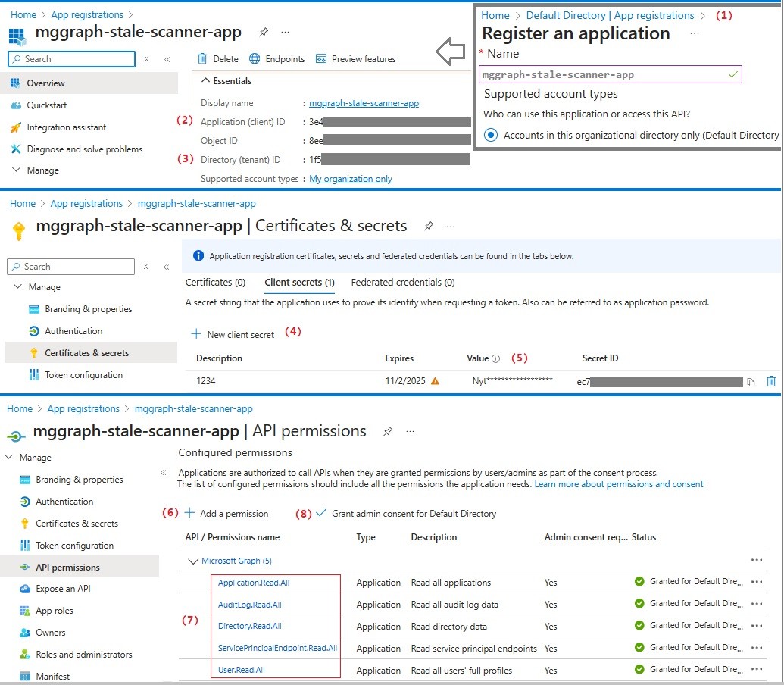This screenshot has height=685, width=784.
Task: Click Grant admin consent for Default Directory
Action: click(x=414, y=514)
